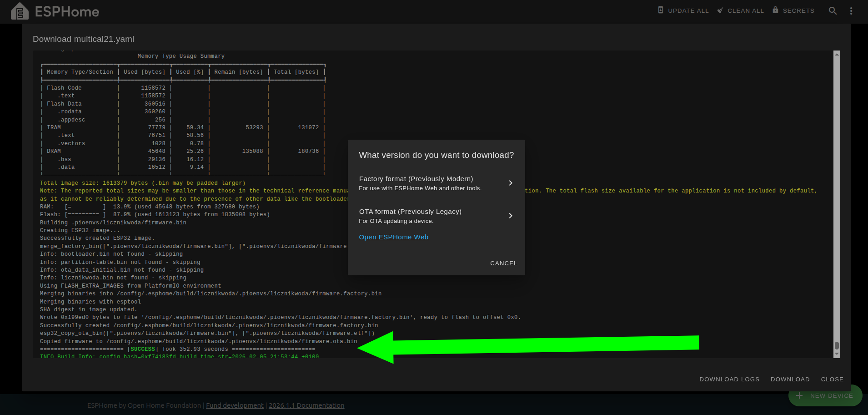Image resolution: width=868 pixels, height=415 pixels.
Task: Open Secrets via the lock icon
Action: [x=775, y=10]
